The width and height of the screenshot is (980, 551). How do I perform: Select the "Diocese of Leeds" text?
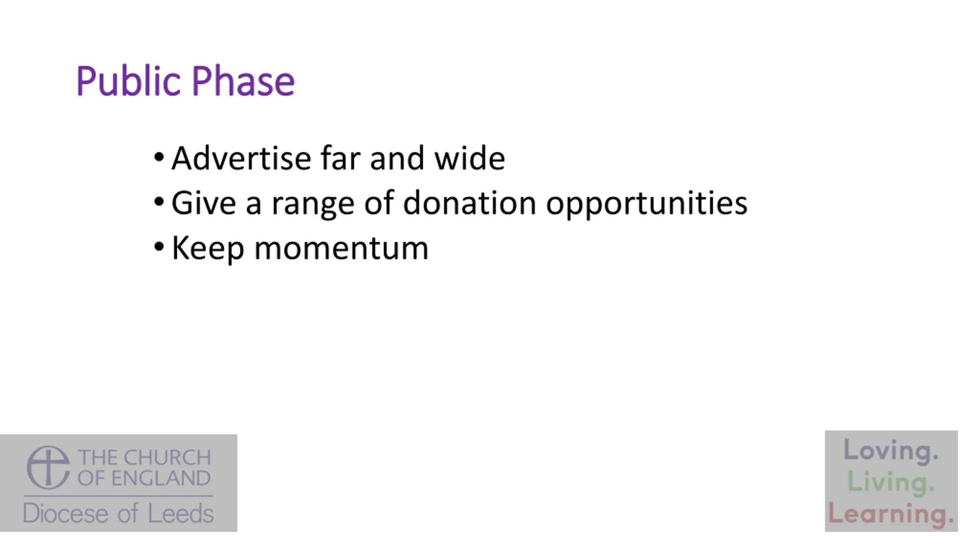click(118, 513)
